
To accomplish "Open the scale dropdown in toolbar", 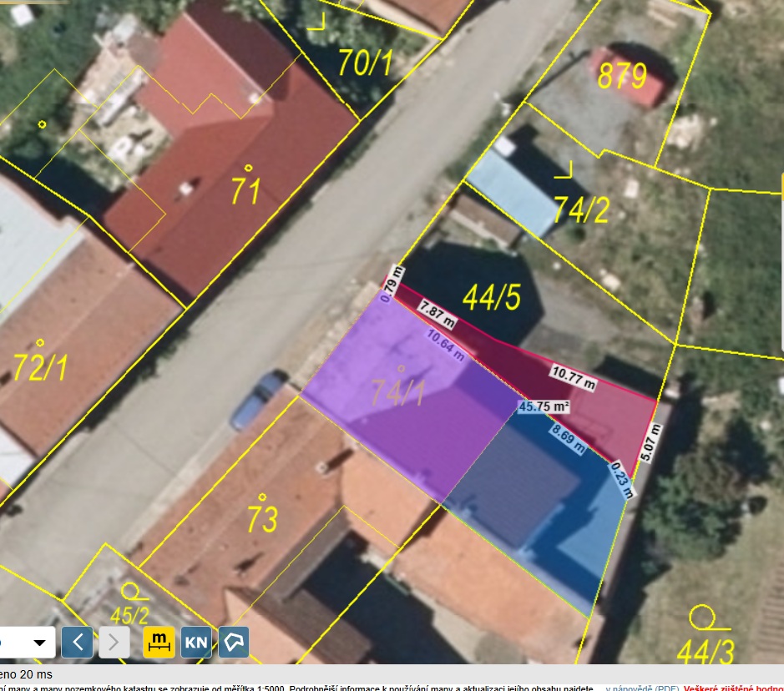I will (38, 643).
